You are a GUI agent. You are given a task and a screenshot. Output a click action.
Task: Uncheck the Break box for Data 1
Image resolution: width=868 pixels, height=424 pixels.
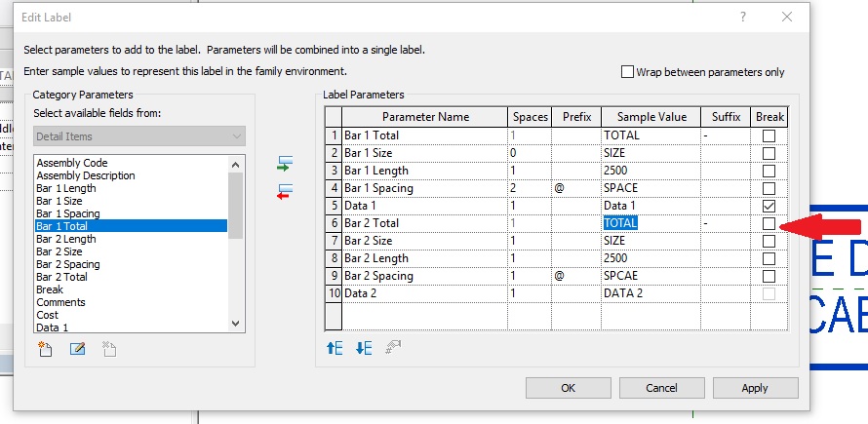click(x=769, y=206)
